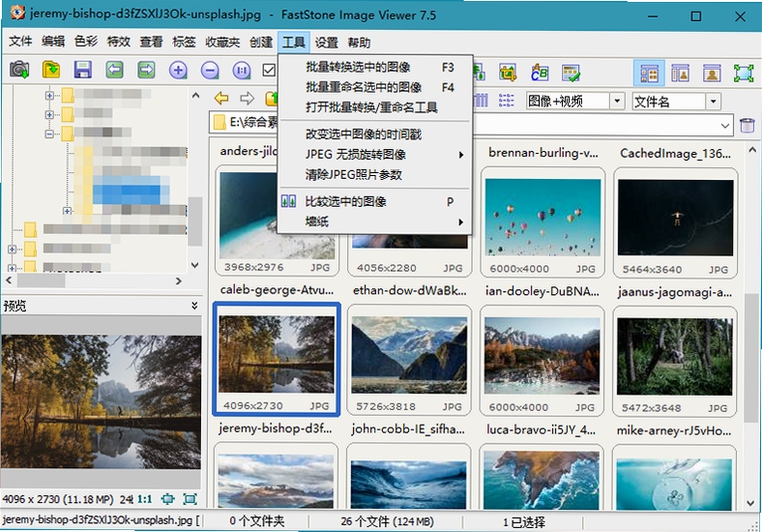Viewport: 762px width, 532px height.
Task: Click the zoom in plus icon
Action: (x=178, y=71)
